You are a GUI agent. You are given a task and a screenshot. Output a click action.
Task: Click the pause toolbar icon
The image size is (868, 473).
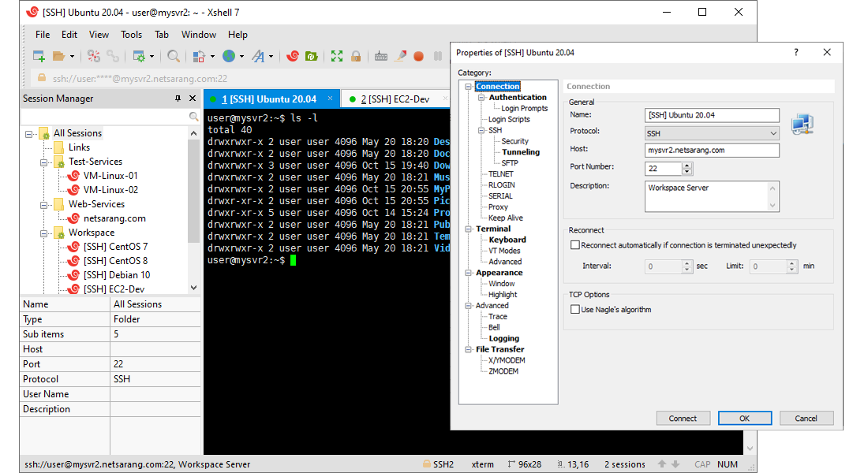[438, 56]
